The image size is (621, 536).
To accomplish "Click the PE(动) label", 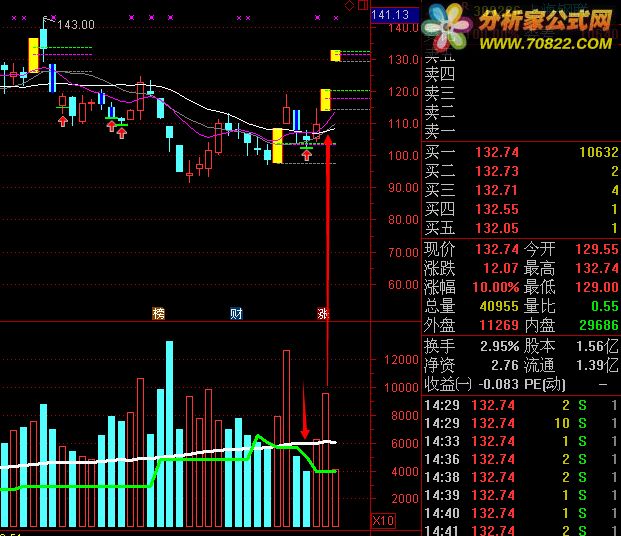I will pos(545,384).
